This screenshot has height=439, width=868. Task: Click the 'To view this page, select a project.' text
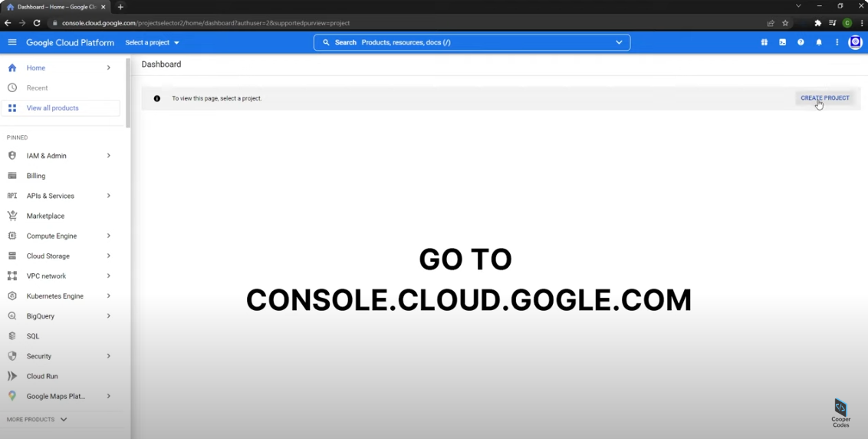tap(217, 99)
